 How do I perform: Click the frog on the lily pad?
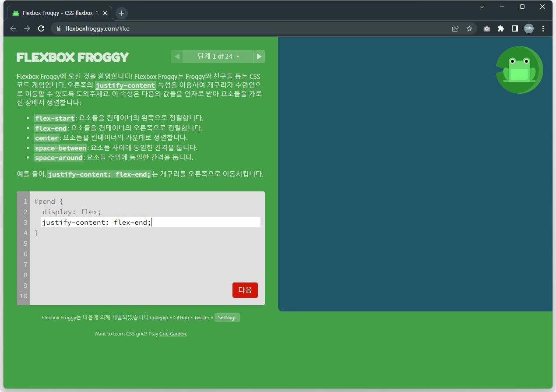[519, 70]
